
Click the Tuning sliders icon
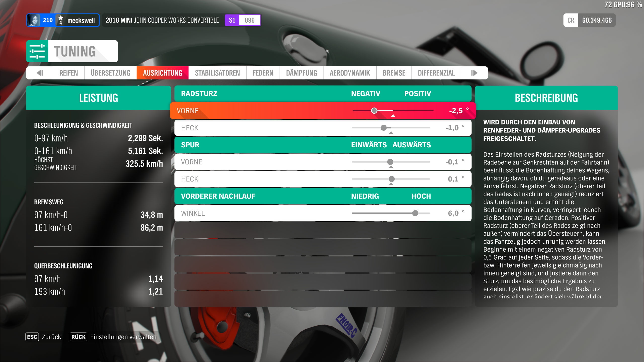(37, 51)
